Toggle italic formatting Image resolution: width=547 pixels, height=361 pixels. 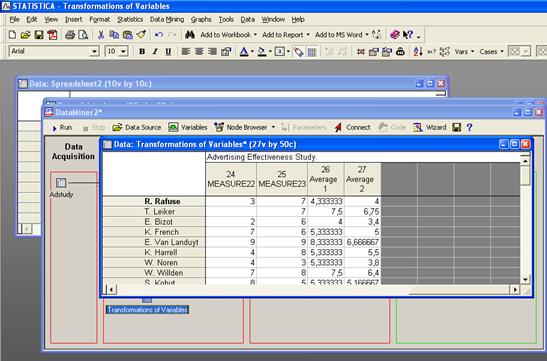[155, 52]
